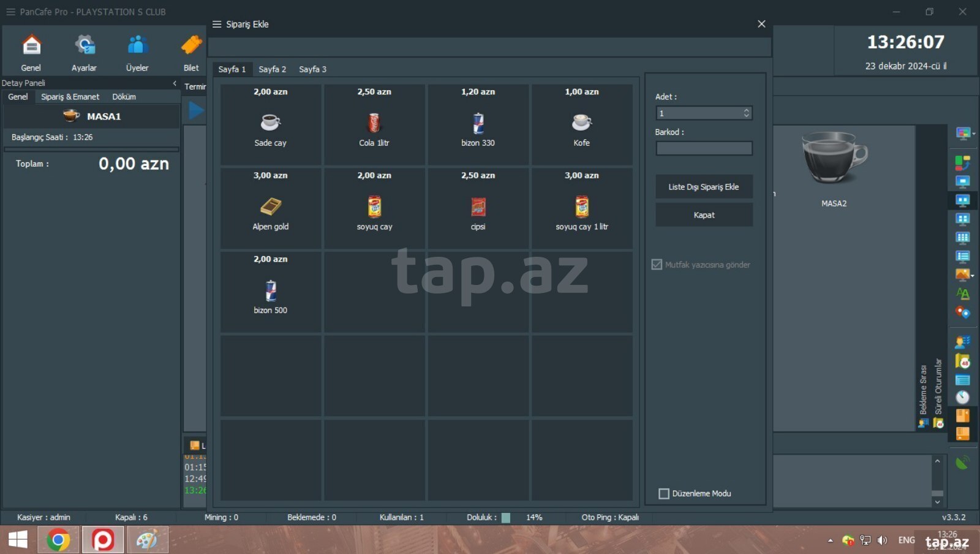Click the Doluluk 14% progress indicator
The image size is (980, 554).
point(505,517)
